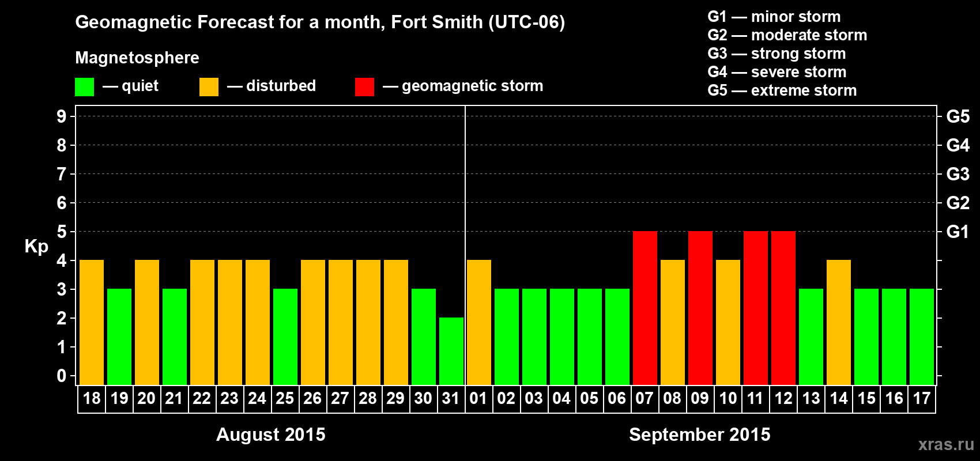The image size is (980, 461).
Task: Click the green bar for September 13
Action: (x=811, y=337)
